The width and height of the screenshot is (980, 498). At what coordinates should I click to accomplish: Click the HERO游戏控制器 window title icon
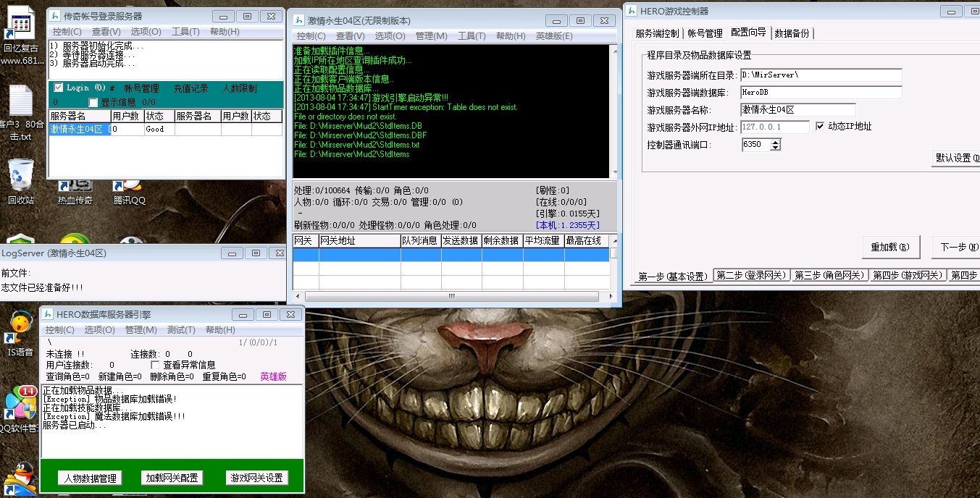[x=632, y=10]
